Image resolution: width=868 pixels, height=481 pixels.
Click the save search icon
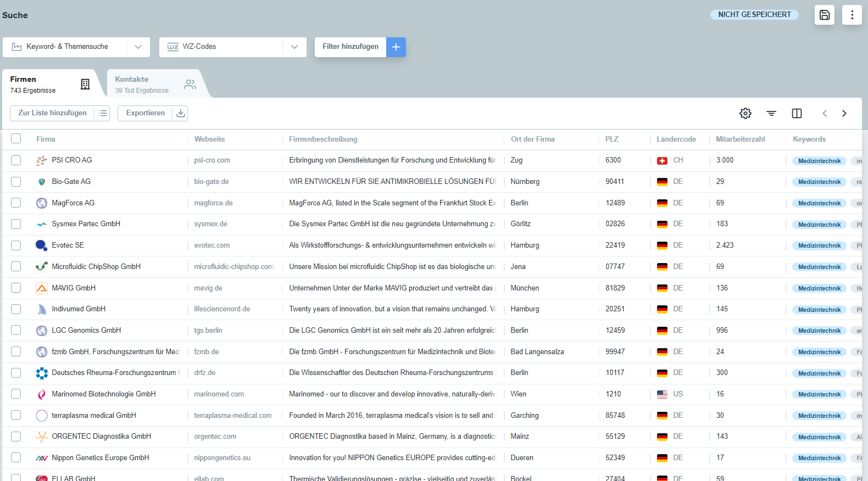pyautogui.click(x=824, y=15)
